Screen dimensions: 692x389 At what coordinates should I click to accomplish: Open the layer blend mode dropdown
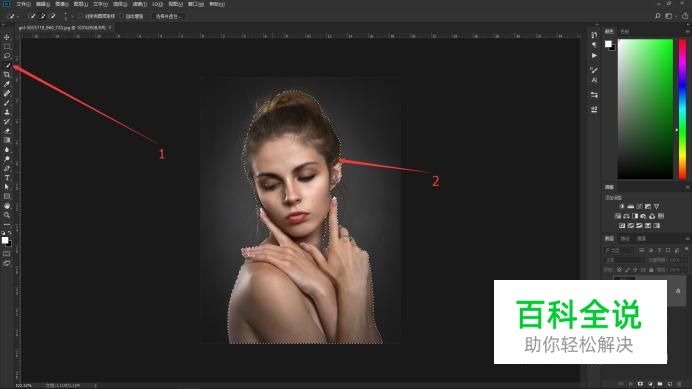[624, 260]
